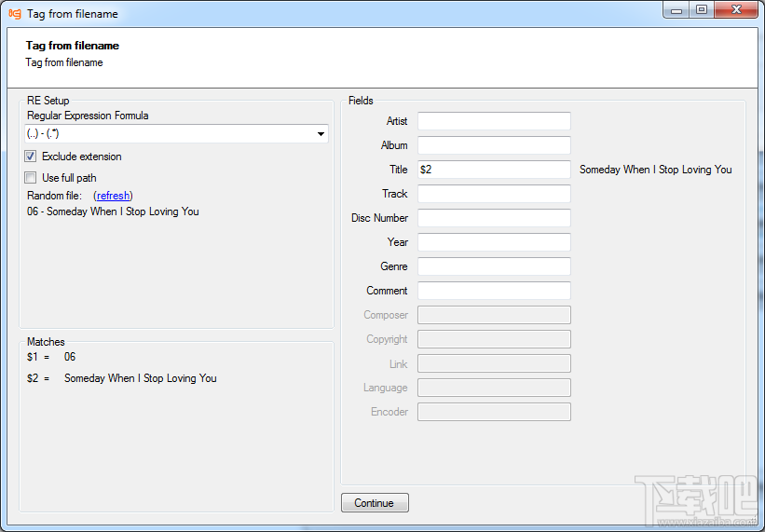This screenshot has height=532, width=765.
Task: Click the $2 match value text
Action: pos(141,378)
